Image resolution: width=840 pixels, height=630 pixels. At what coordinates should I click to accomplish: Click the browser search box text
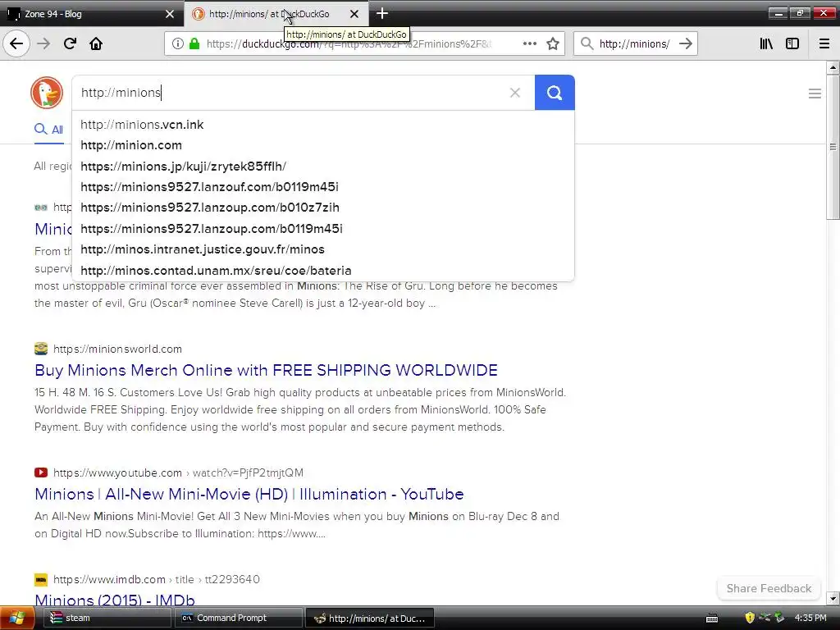coord(634,44)
